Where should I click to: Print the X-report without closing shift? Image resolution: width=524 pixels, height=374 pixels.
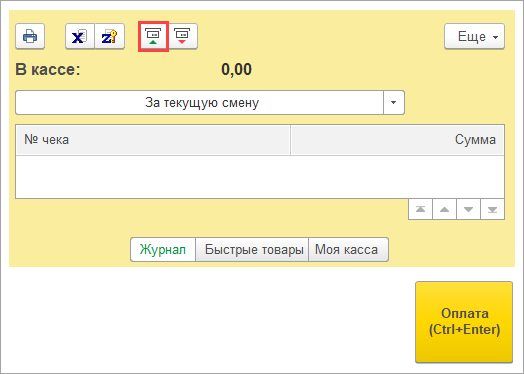click(x=80, y=36)
